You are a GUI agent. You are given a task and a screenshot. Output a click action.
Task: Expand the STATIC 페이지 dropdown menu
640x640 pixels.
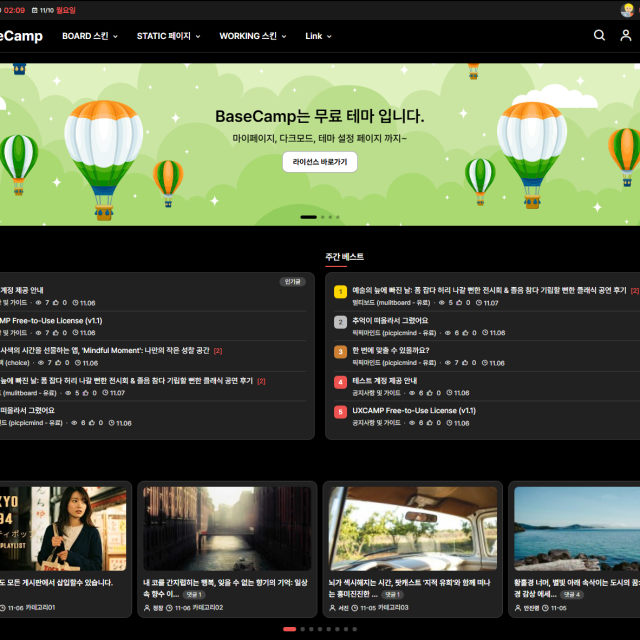(x=168, y=36)
